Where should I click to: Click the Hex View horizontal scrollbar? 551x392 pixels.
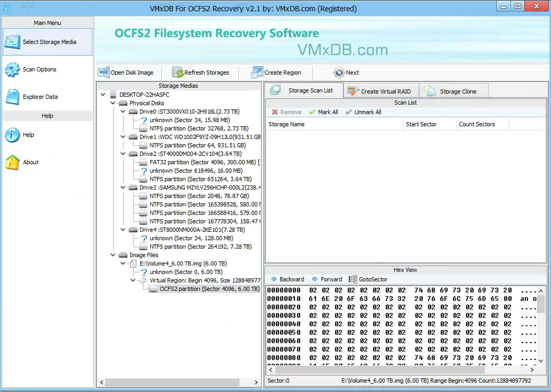[380, 369]
